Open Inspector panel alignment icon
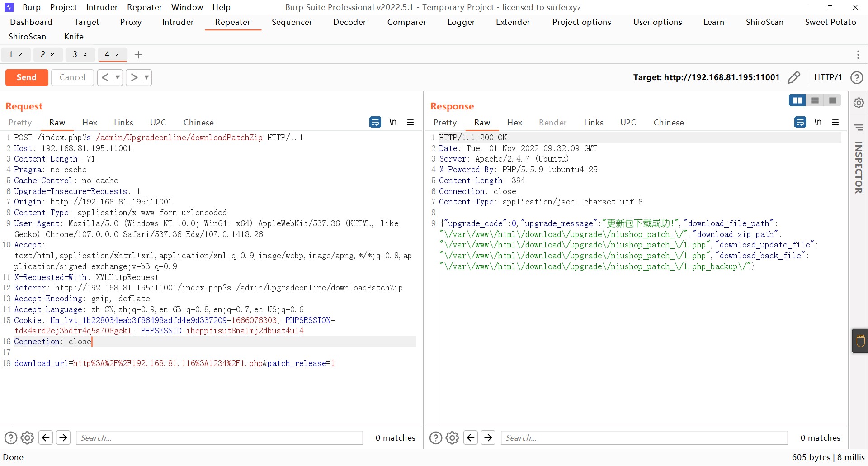 tap(859, 127)
